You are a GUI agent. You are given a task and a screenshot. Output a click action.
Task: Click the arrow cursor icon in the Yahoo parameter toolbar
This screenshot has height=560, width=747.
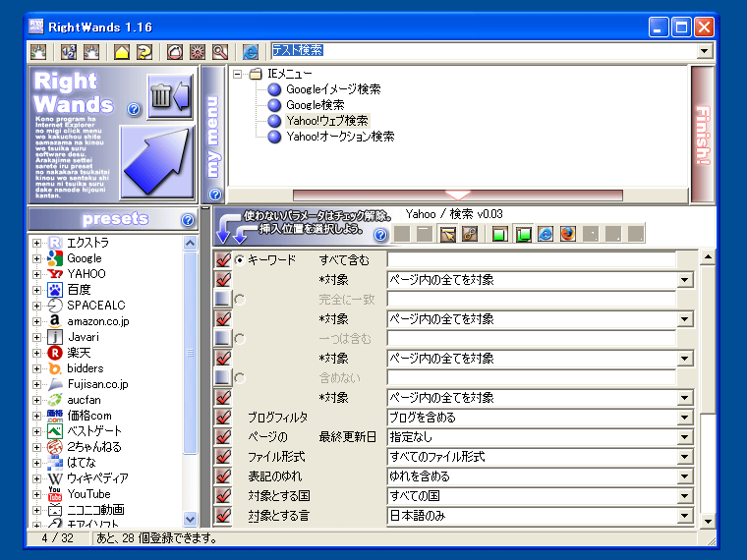448,234
